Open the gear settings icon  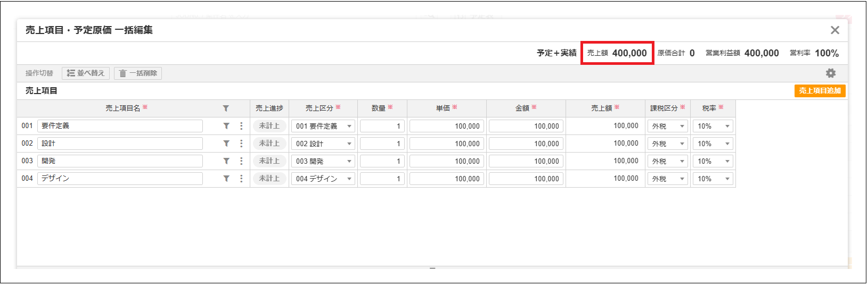pos(830,73)
